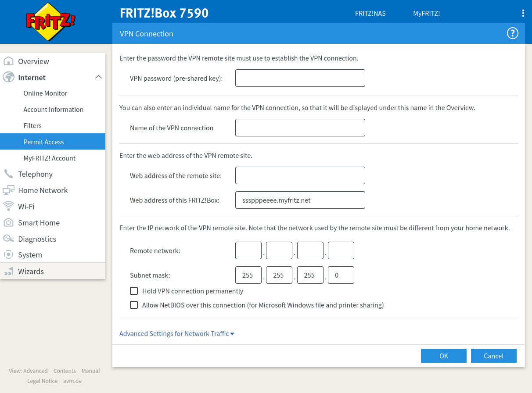Enable Allow NetBIOS over this connection
This screenshot has width=532, height=393.
tap(134, 305)
